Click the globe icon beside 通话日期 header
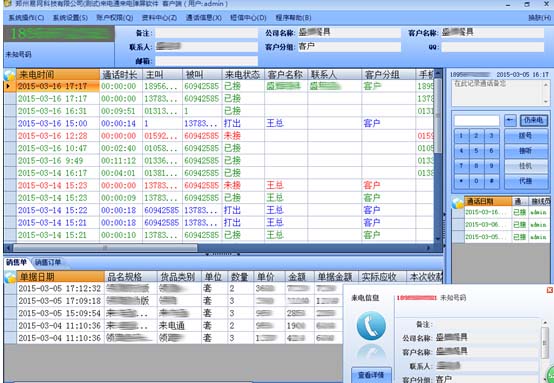The height and width of the screenshot is (383, 554). click(x=458, y=202)
